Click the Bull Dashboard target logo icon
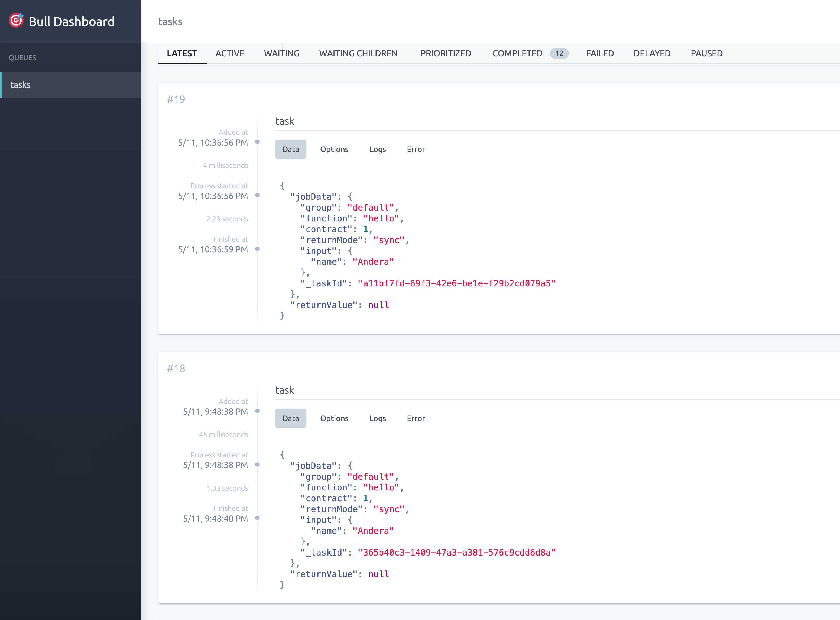The height and width of the screenshot is (620, 840). pyautogui.click(x=16, y=20)
